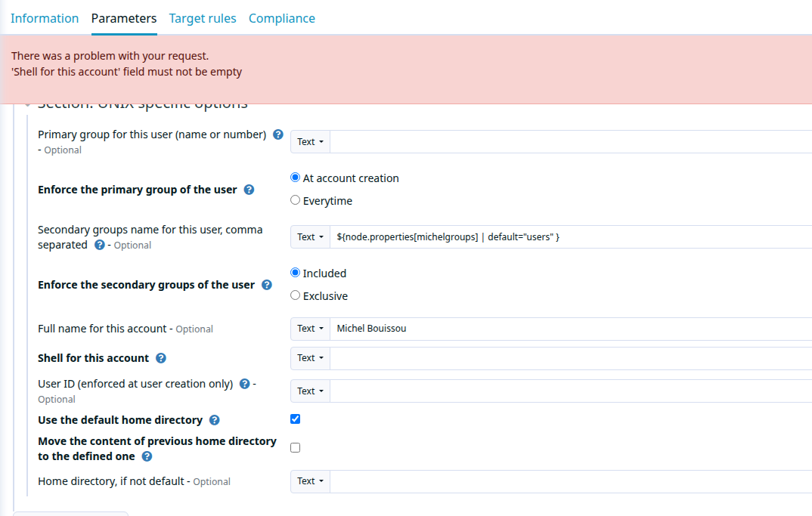Screen dimensions: 812x516
Task: Click help icon for Primary group field
Action: point(278,134)
